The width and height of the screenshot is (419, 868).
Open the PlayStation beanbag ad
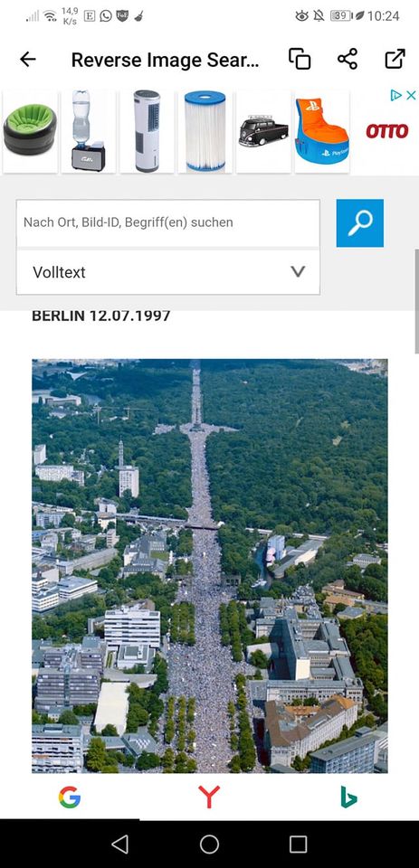coord(322,131)
